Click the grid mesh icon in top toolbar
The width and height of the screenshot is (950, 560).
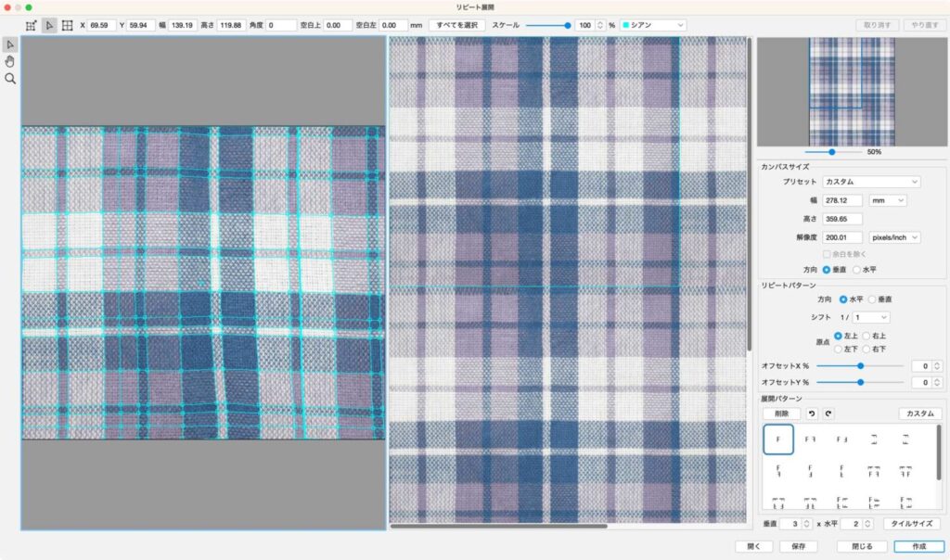pyautogui.click(x=68, y=25)
